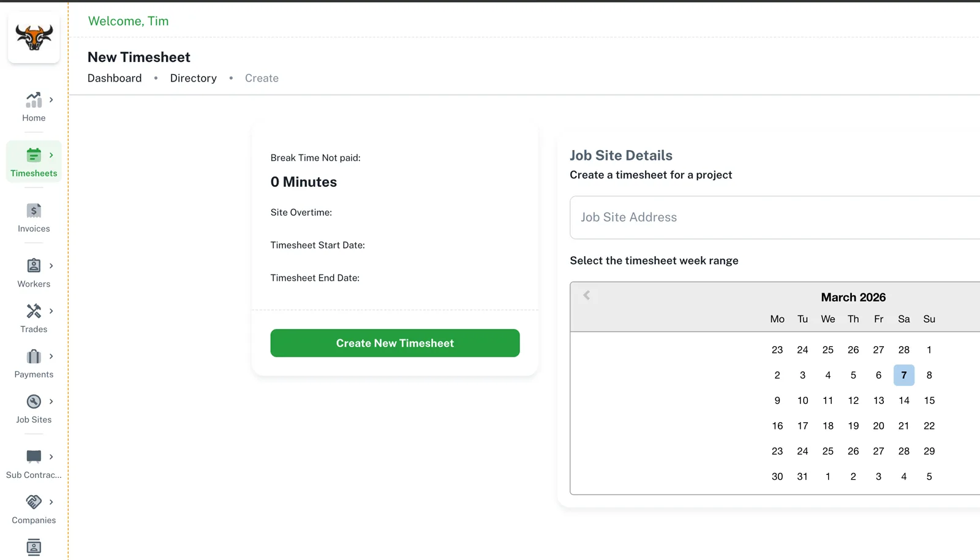Click the bull logo in the sidebar
This screenshot has width=980, height=560.
pos(34,37)
